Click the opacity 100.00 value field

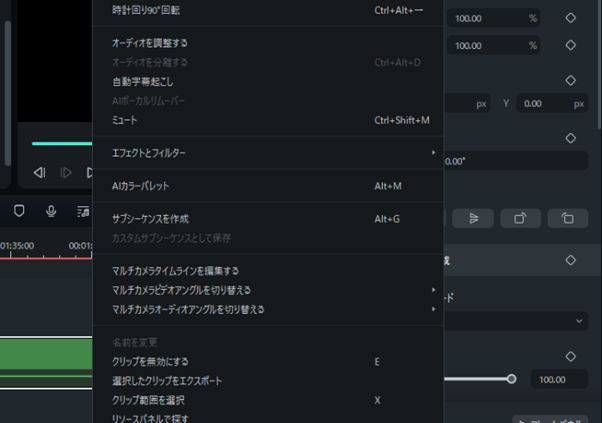coord(559,379)
